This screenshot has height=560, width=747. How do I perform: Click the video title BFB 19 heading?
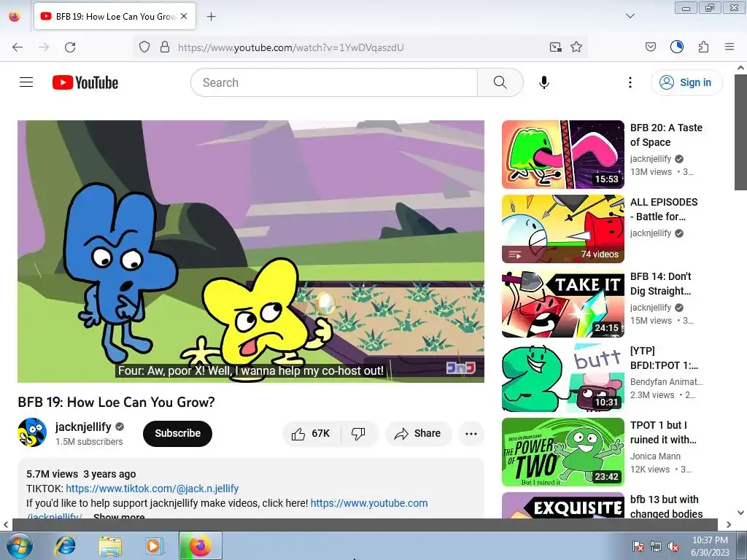(116, 402)
